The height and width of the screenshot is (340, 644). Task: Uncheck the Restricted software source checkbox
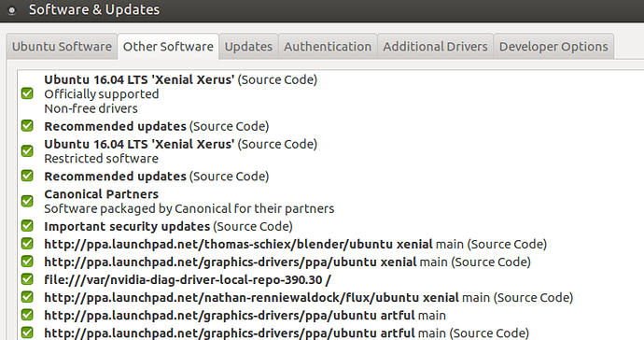click(x=27, y=151)
